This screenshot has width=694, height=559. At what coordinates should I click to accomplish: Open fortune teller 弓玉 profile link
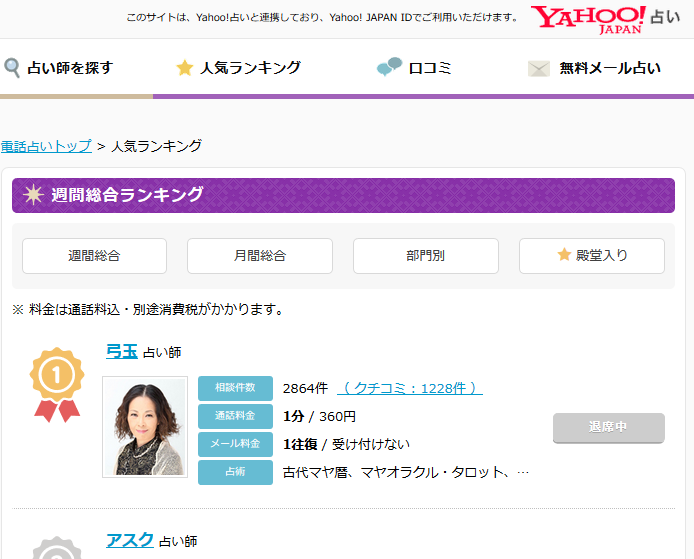(122, 351)
